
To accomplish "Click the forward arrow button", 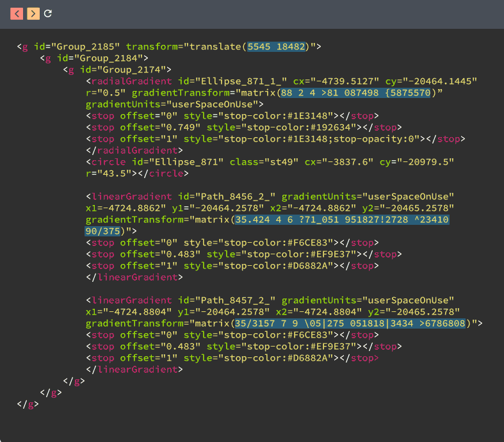I will [x=33, y=13].
